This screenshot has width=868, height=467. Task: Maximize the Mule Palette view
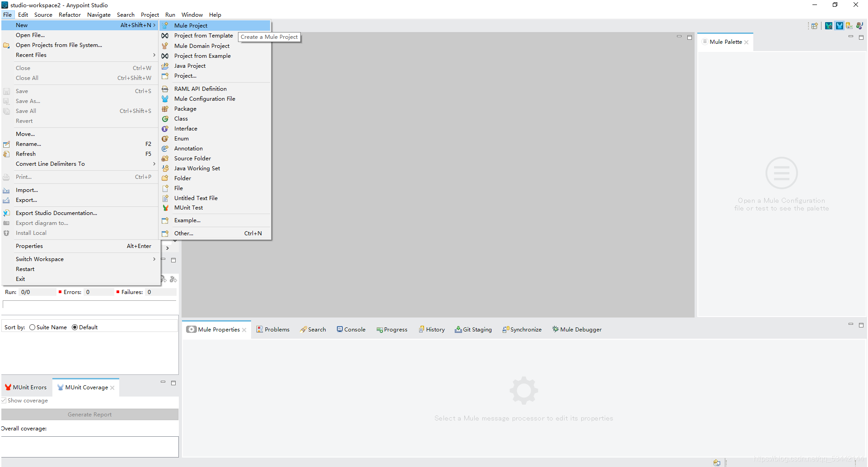point(861,37)
